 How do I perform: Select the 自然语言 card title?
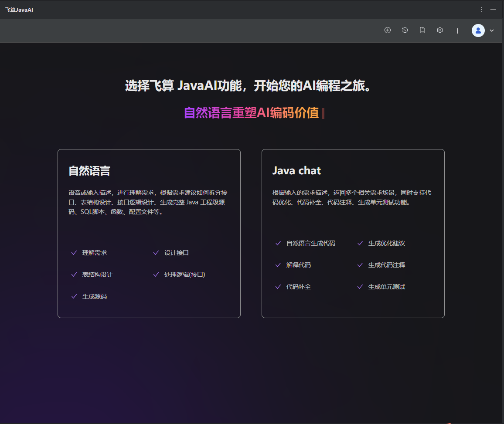click(89, 170)
